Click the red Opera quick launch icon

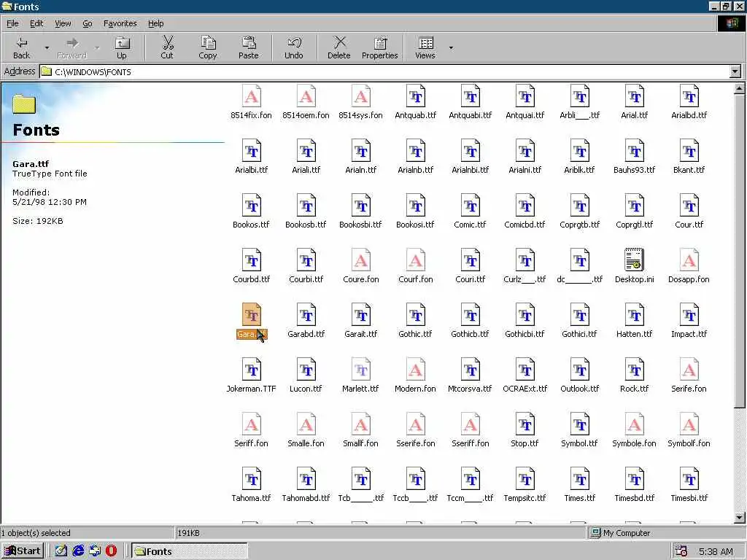pos(111,551)
